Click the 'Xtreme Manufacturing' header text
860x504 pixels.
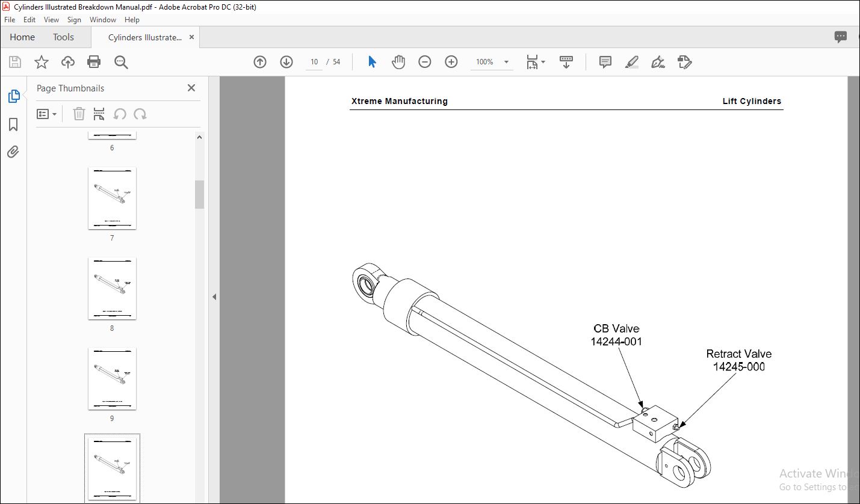click(x=400, y=101)
